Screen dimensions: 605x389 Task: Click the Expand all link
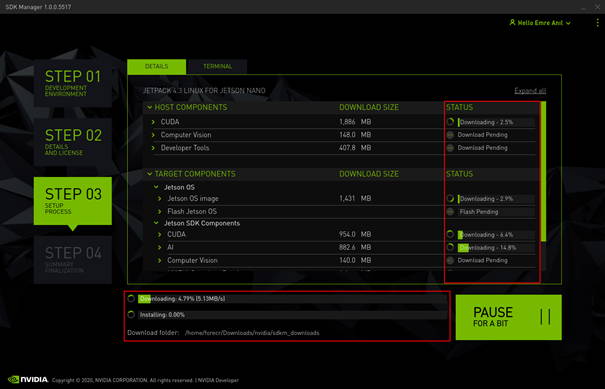coord(530,91)
